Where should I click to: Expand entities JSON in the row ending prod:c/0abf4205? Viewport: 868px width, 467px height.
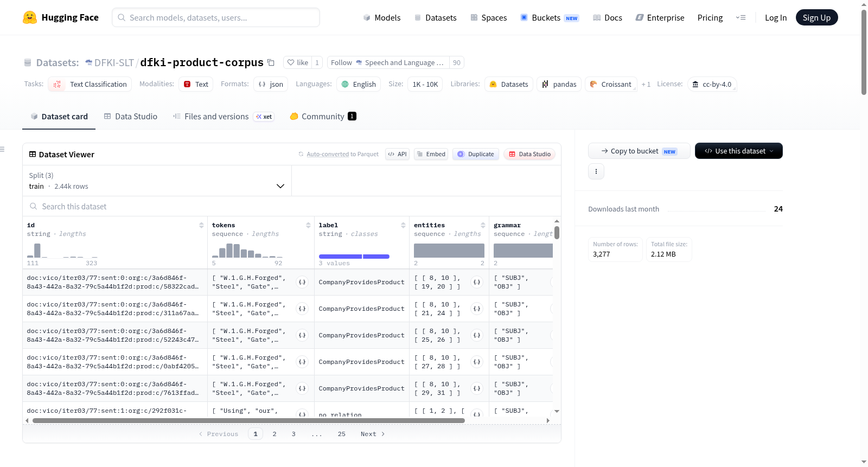(x=477, y=362)
